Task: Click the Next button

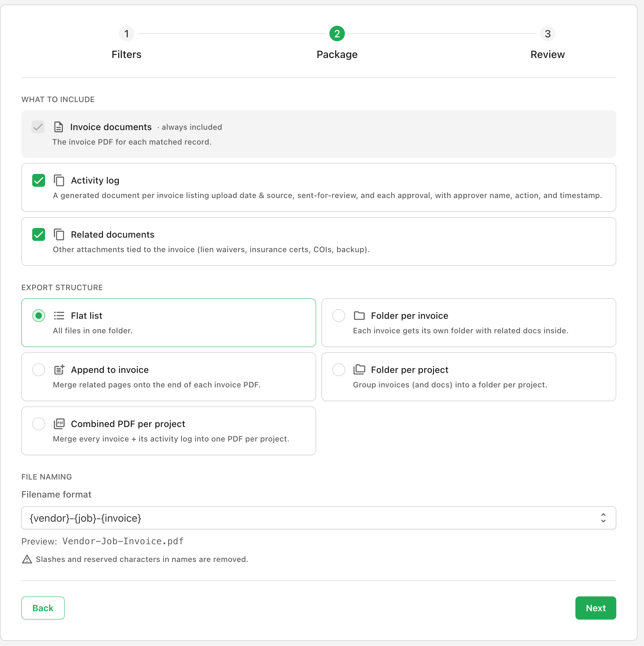Action: coord(595,608)
